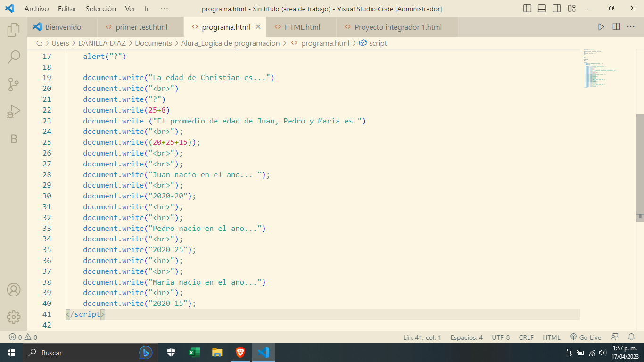The width and height of the screenshot is (644, 362).
Task: Open the title bar overflow menu ellipsis
Action: (x=164, y=8)
